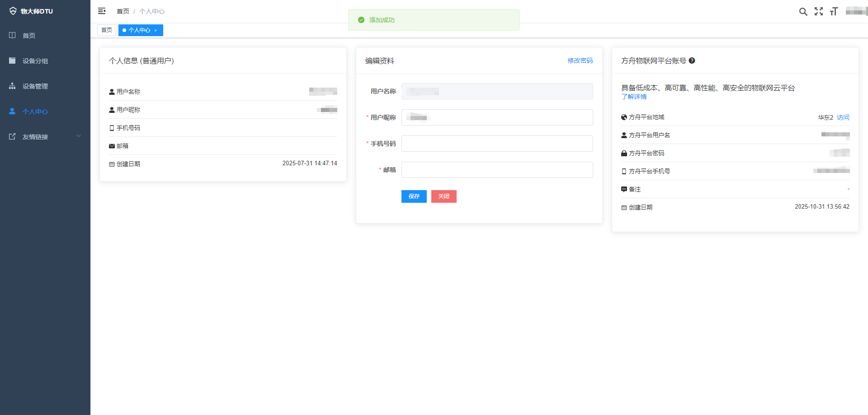
Task: Click the red 关闭 button
Action: pos(443,196)
